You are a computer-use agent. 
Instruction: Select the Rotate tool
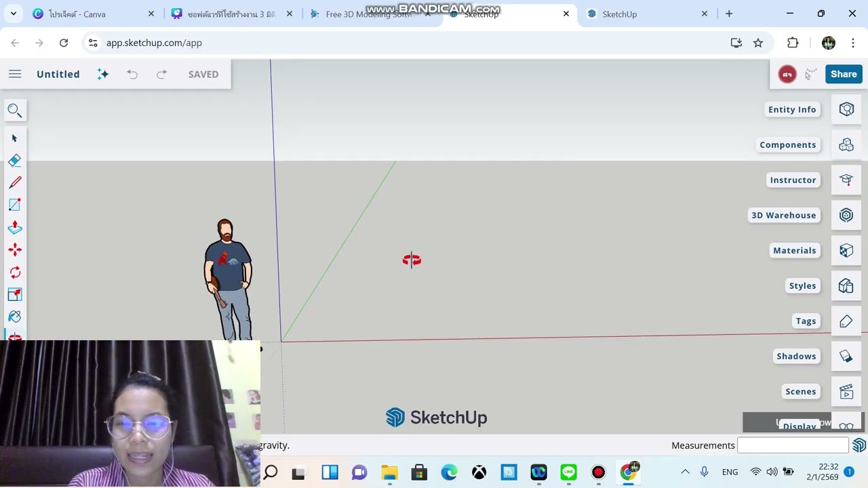tap(15, 272)
